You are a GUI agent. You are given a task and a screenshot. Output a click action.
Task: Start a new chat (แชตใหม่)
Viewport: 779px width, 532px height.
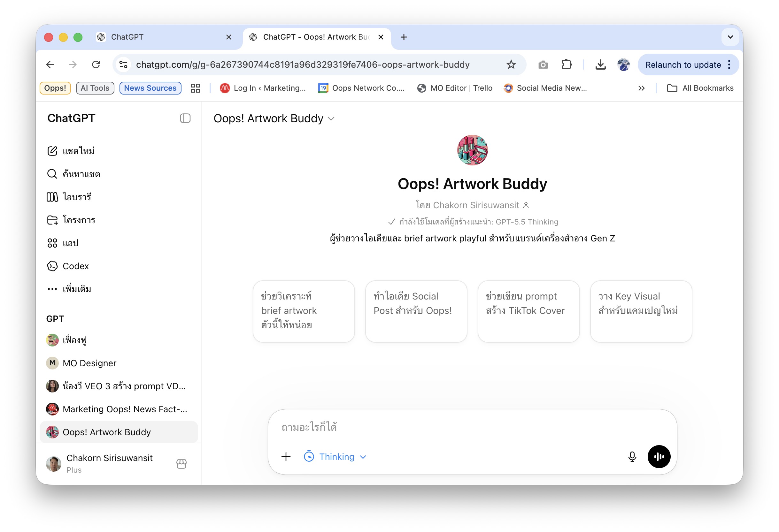click(119, 151)
